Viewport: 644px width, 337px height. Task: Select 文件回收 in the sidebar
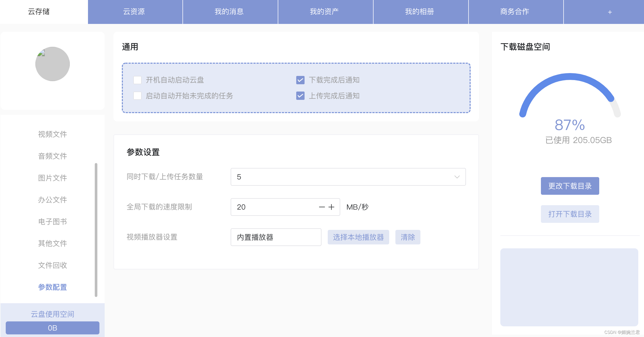53,265
